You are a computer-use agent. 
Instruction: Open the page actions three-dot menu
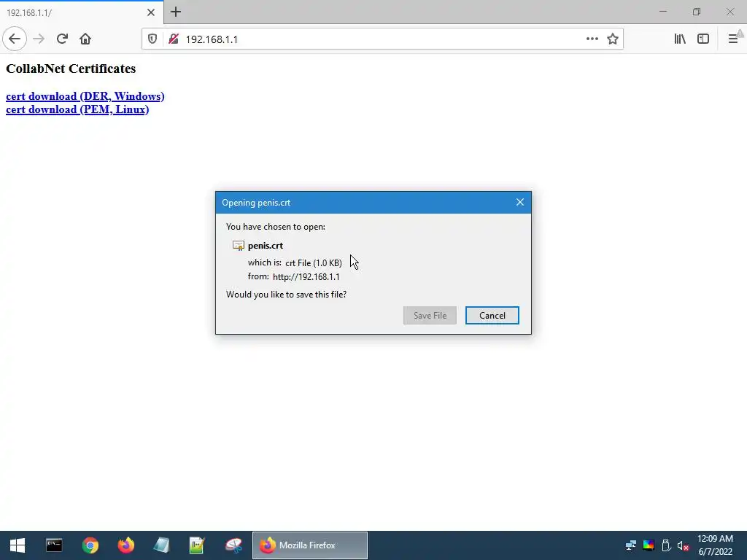592,39
